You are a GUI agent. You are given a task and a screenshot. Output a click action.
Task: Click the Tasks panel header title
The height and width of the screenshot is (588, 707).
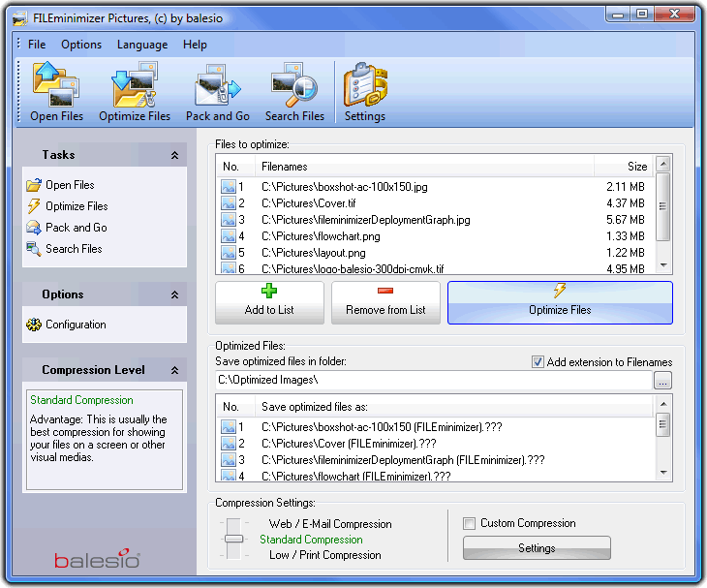pyautogui.click(x=59, y=155)
